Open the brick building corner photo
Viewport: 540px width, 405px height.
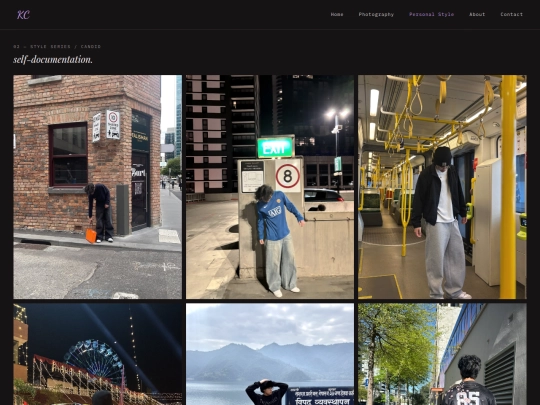click(97, 187)
